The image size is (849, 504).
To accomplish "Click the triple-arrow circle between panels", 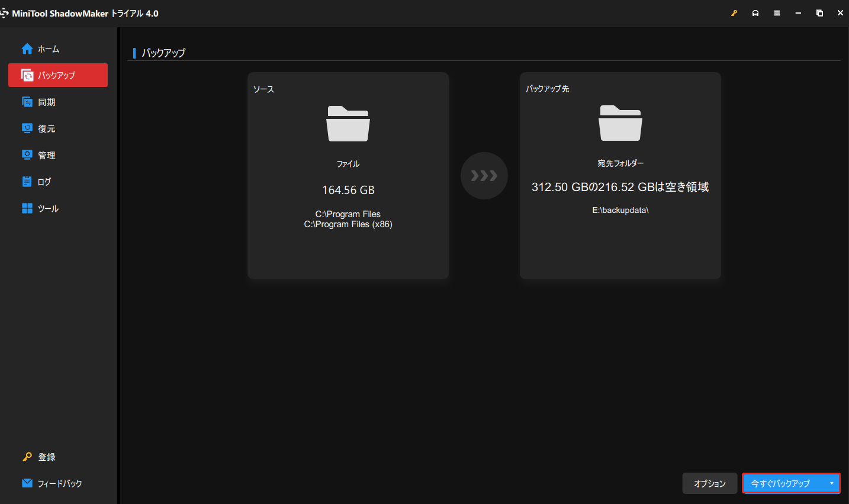I will click(x=484, y=176).
